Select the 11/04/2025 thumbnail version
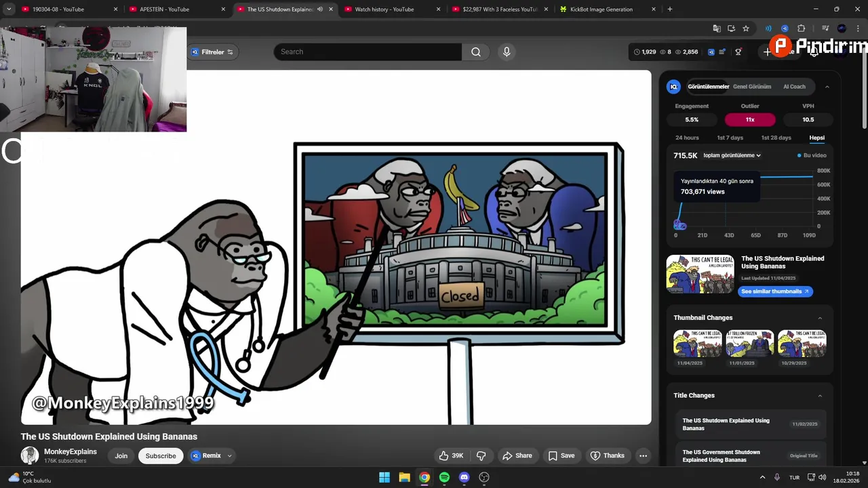Viewport: 868px width, 488px height. (x=698, y=344)
